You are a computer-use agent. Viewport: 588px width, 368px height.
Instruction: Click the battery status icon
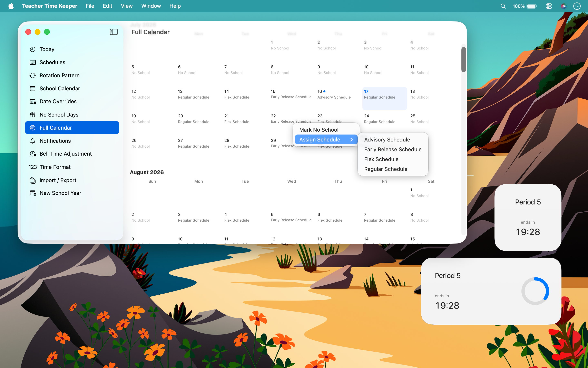click(x=532, y=6)
